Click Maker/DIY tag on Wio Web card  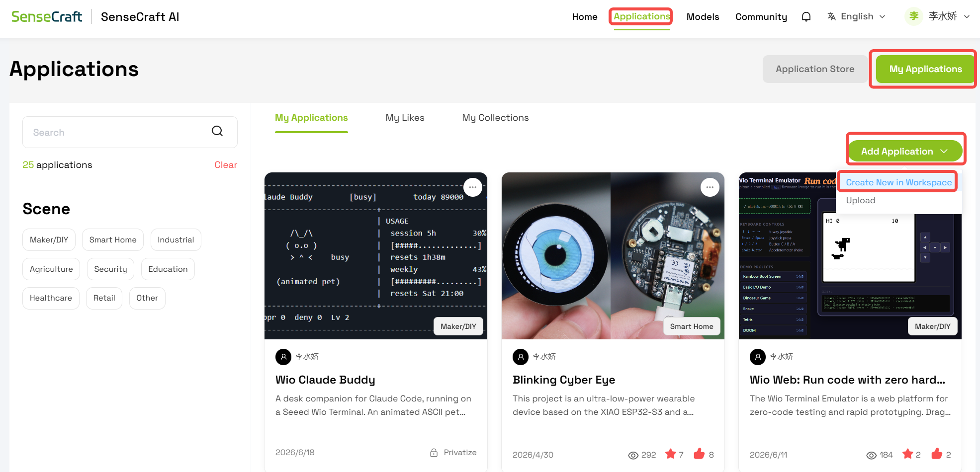[x=933, y=326]
